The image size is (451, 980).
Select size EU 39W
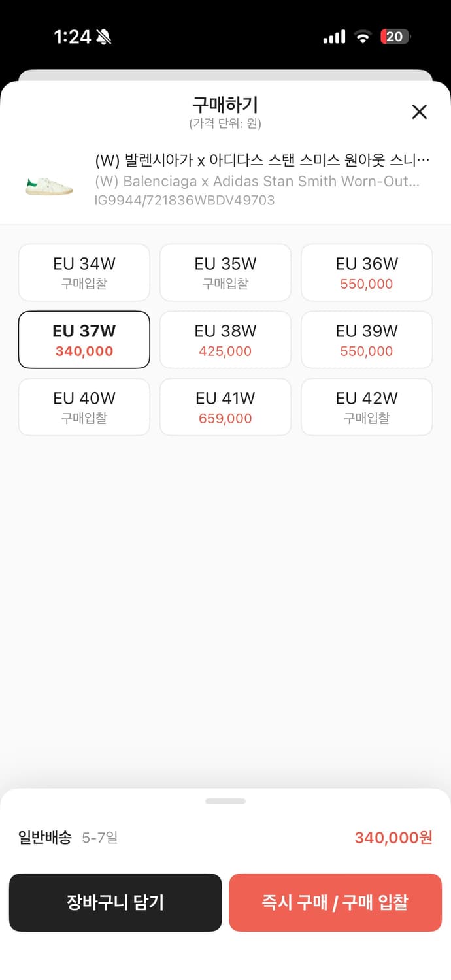[x=366, y=340]
